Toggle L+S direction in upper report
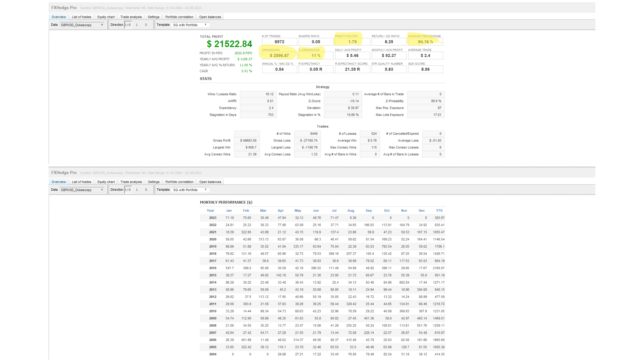The image size is (644, 362). point(128,25)
